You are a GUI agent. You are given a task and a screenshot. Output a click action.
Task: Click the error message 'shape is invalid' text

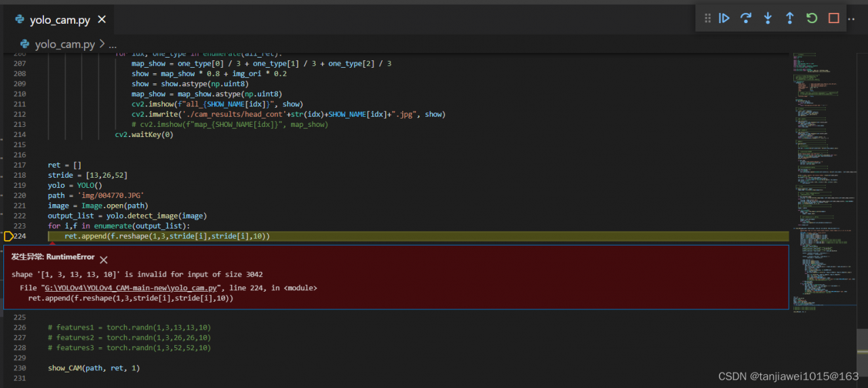(137, 274)
